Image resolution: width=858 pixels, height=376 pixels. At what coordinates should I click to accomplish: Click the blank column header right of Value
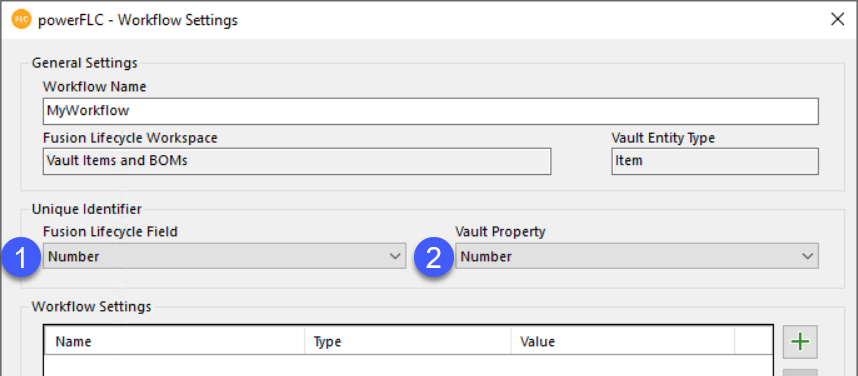pyautogui.click(x=753, y=342)
